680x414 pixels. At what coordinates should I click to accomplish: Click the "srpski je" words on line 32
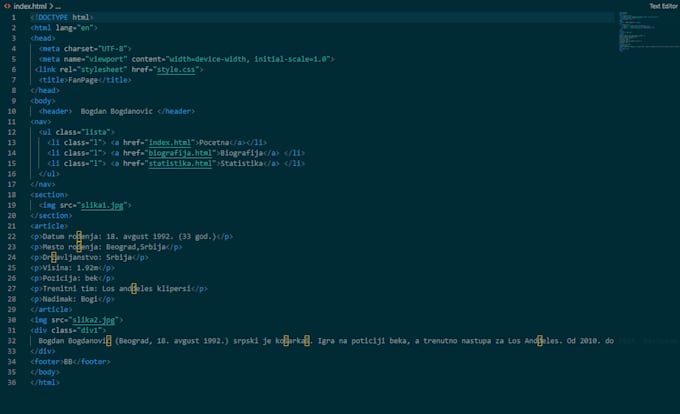252,341
